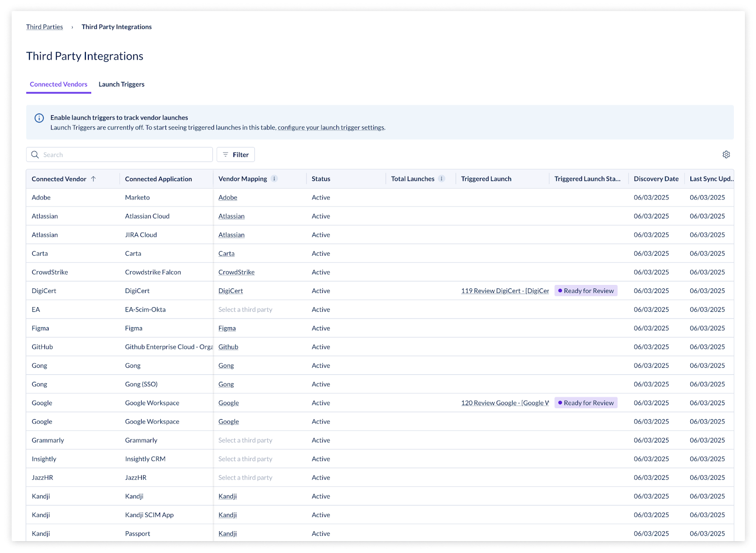Go to Third Parties breadcrumb
Screen dimensions: 756x553
coord(44,27)
